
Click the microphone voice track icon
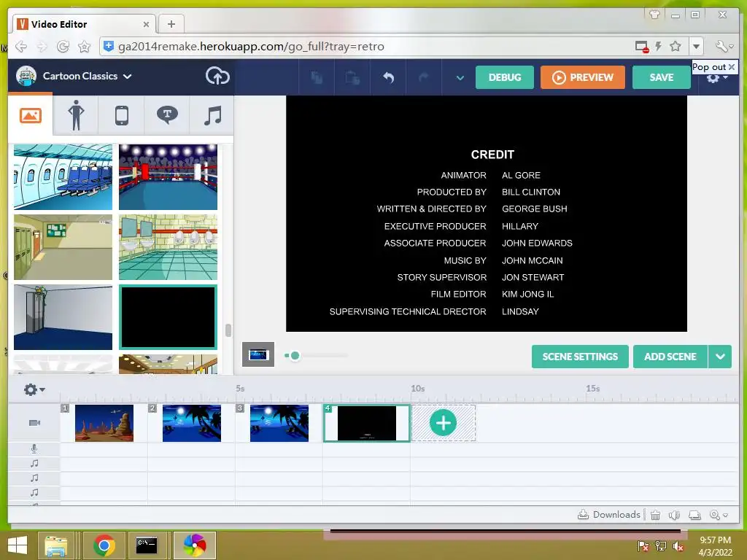tap(34, 448)
